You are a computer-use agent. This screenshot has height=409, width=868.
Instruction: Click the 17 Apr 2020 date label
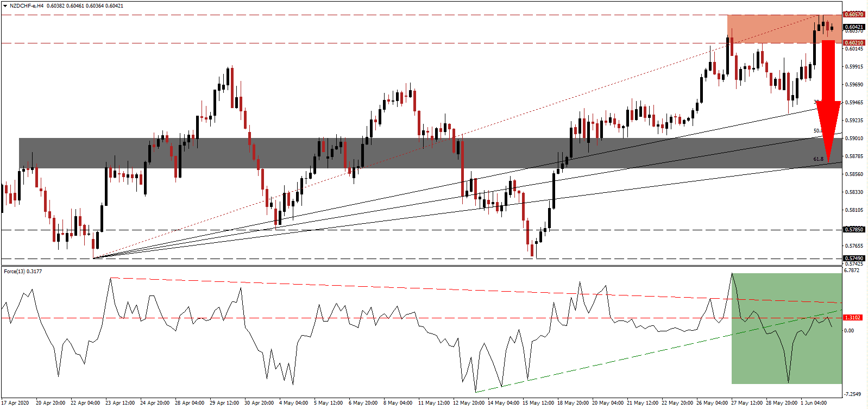[15, 403]
